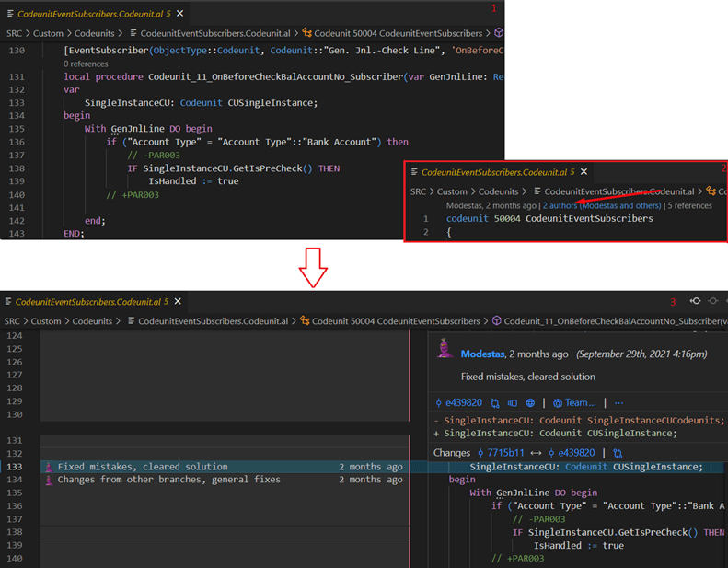
Task: Click '2 authors (Modestas and others)' code lens
Action: pyautogui.click(x=602, y=205)
